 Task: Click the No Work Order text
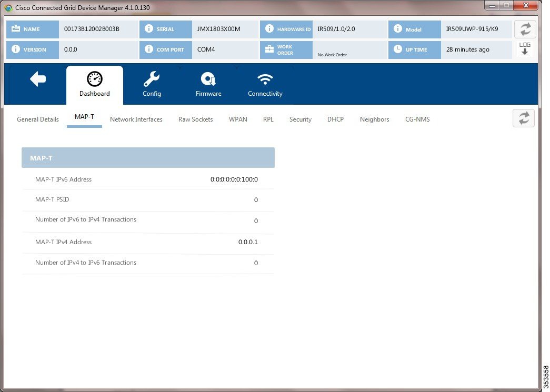coord(332,55)
